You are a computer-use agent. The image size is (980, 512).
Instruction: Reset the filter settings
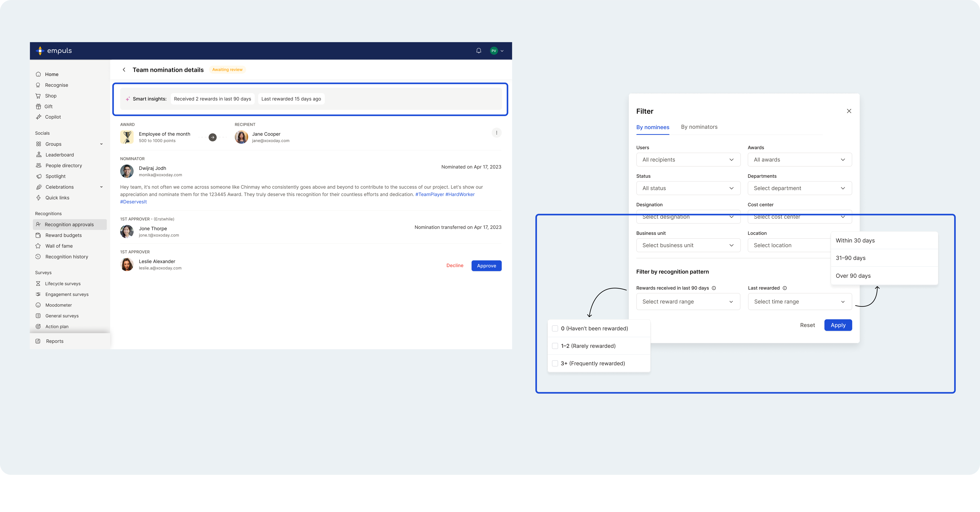point(807,325)
